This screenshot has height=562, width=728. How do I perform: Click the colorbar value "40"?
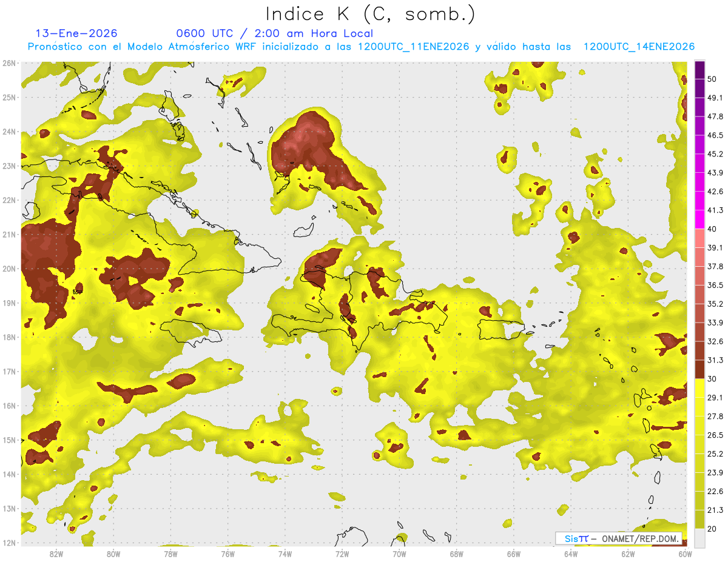pyautogui.click(x=712, y=229)
